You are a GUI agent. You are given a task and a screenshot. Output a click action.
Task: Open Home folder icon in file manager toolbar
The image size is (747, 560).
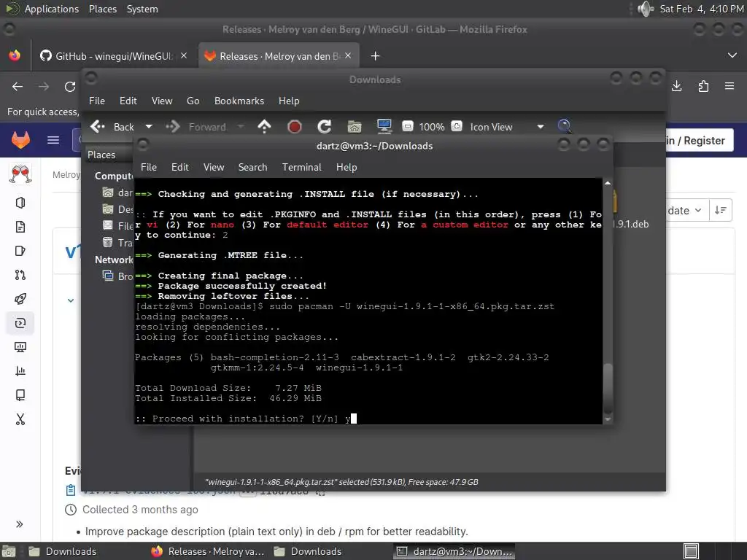(354, 127)
